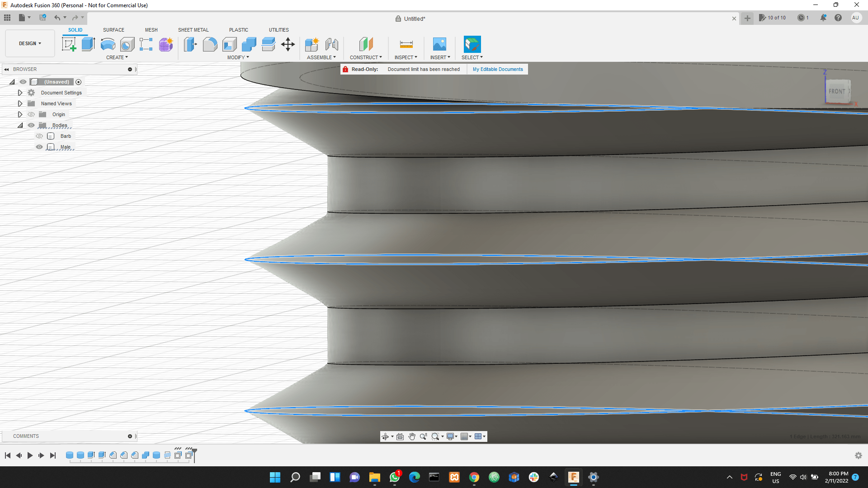Select the Revolve tool

point(107,44)
